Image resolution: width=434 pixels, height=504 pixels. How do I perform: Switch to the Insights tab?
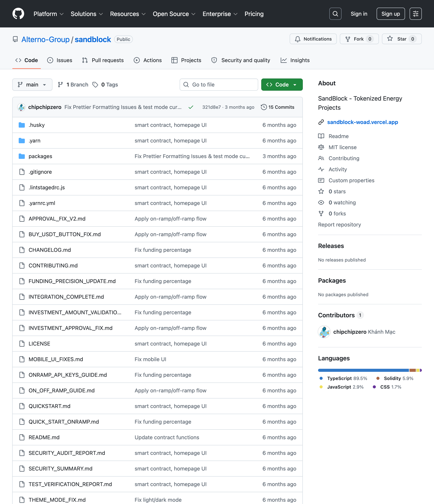(x=295, y=60)
